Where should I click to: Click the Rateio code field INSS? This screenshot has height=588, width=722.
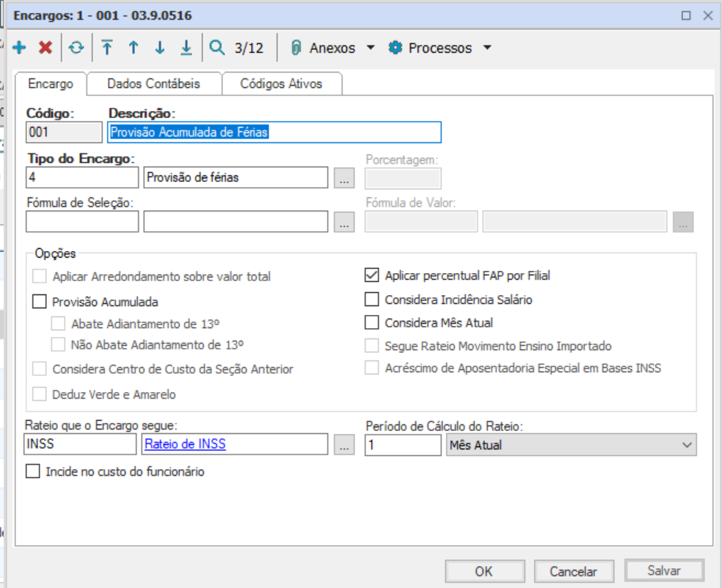point(80,444)
